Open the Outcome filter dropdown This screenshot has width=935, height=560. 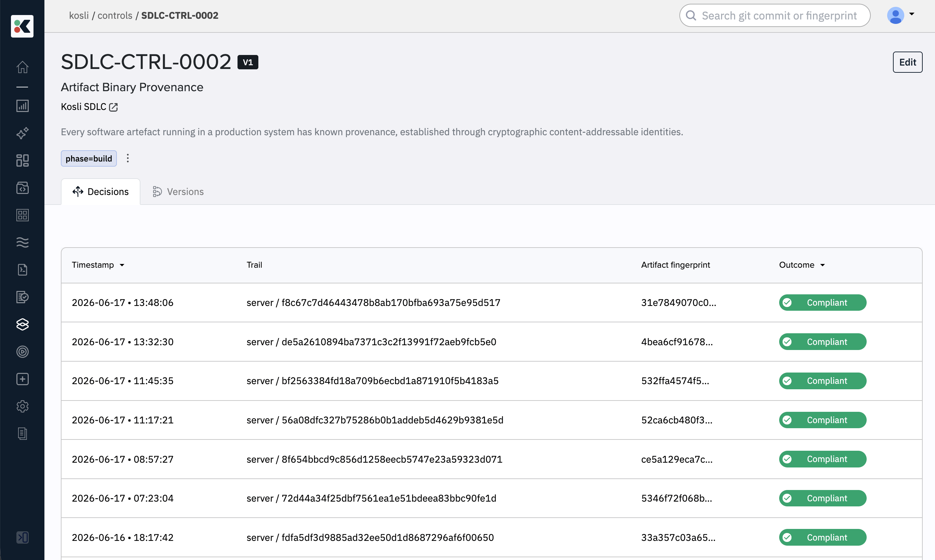coord(823,265)
